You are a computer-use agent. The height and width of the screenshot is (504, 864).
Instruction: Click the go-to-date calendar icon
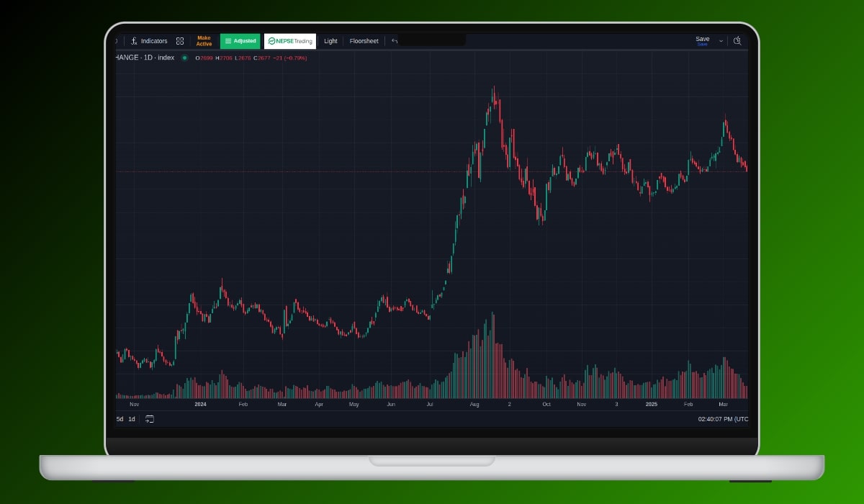pyautogui.click(x=150, y=419)
